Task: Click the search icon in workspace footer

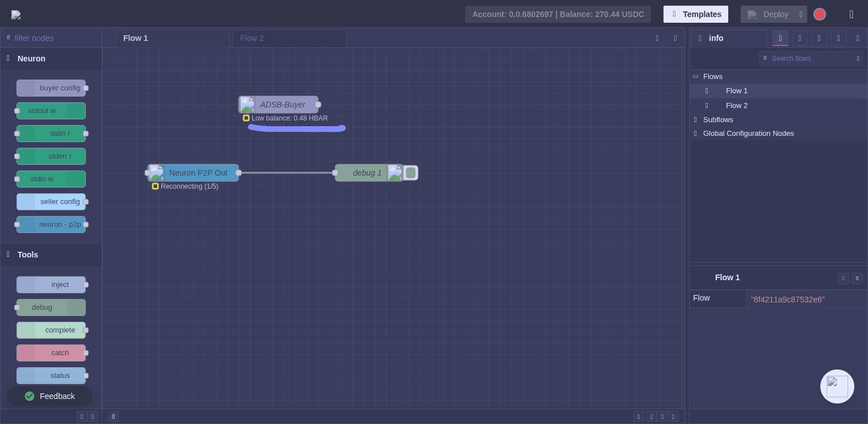Action: point(113,417)
